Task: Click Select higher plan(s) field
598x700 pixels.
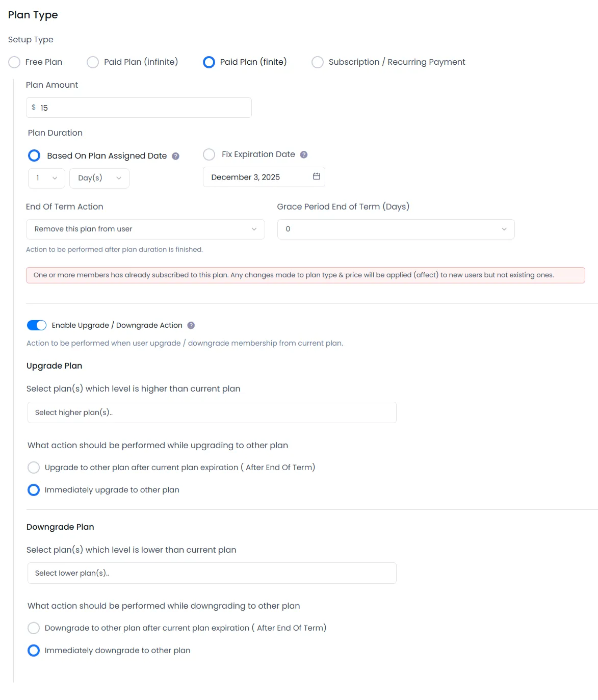Action: [x=212, y=412]
